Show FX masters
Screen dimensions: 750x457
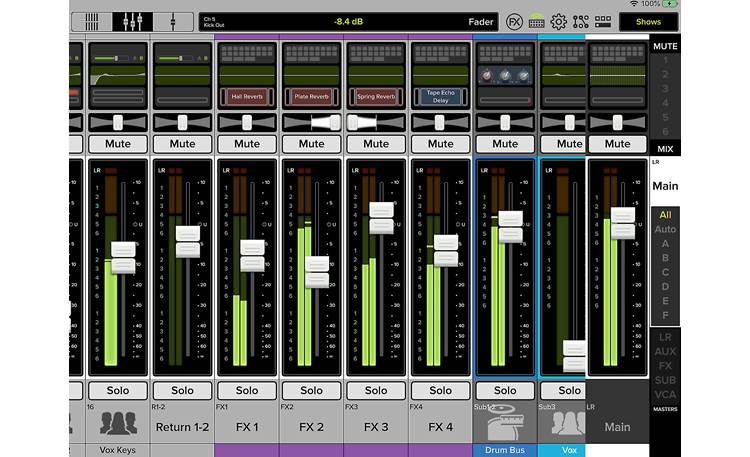[665, 366]
